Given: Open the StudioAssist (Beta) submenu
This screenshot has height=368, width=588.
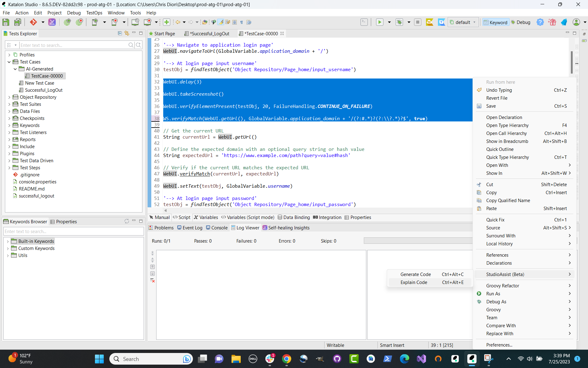Looking at the screenshot, I should (x=524, y=274).
